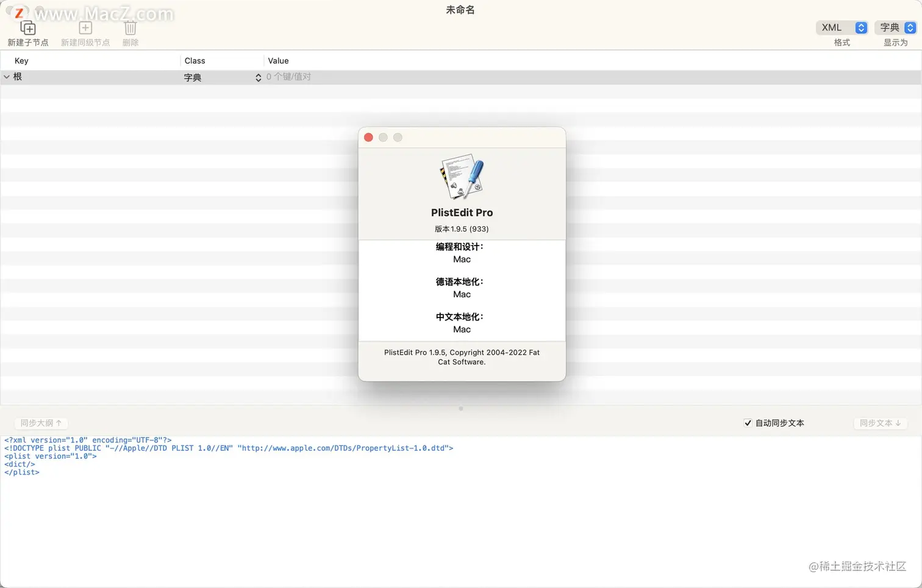Screen dimensions: 922x588
Task: Collapse the 根 tree node
Action: [x=6, y=77]
